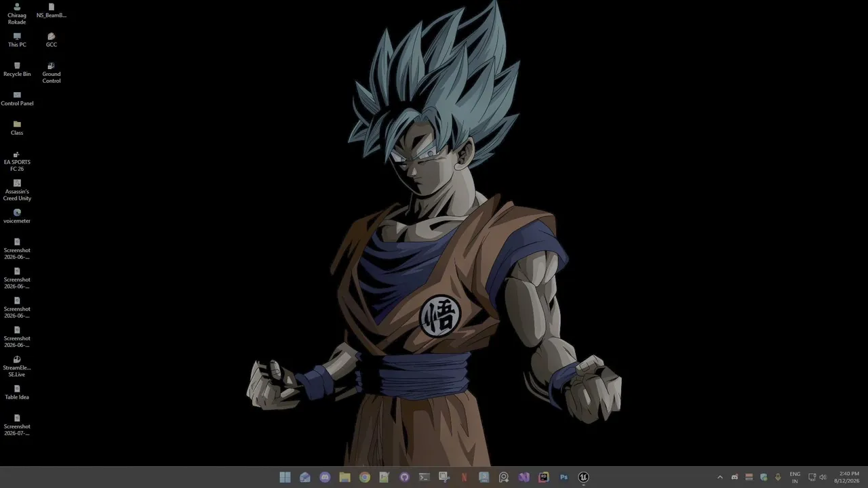Select the Table Idea file
This screenshot has width=868, height=488.
tap(17, 392)
